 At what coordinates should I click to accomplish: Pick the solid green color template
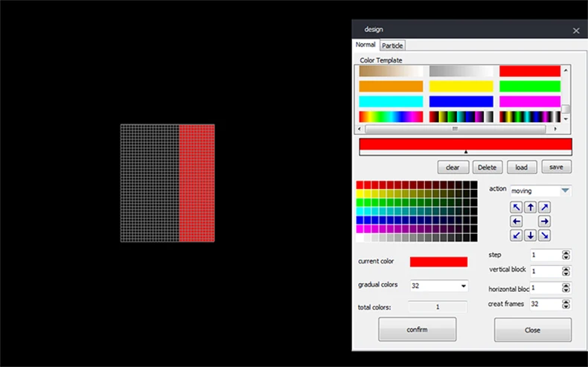[x=529, y=86]
